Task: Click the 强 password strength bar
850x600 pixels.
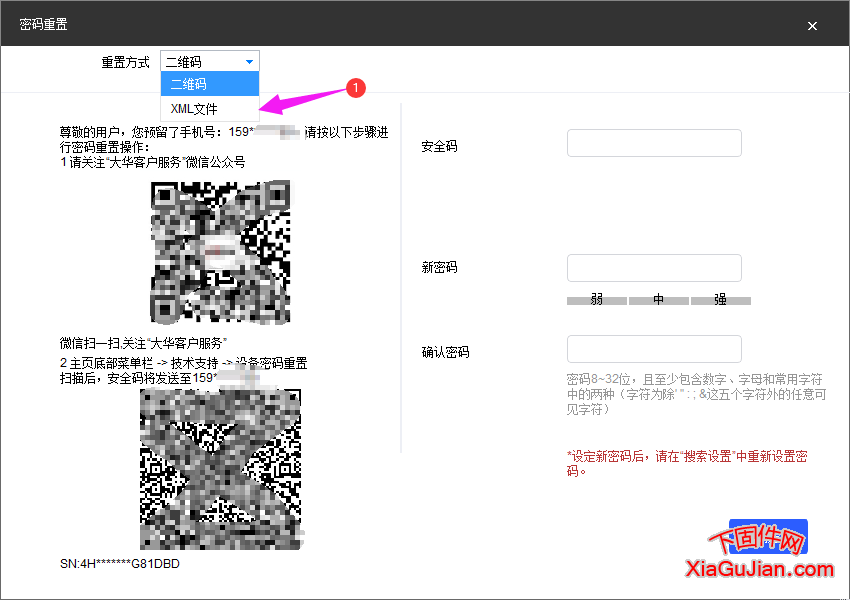Action: click(x=720, y=300)
